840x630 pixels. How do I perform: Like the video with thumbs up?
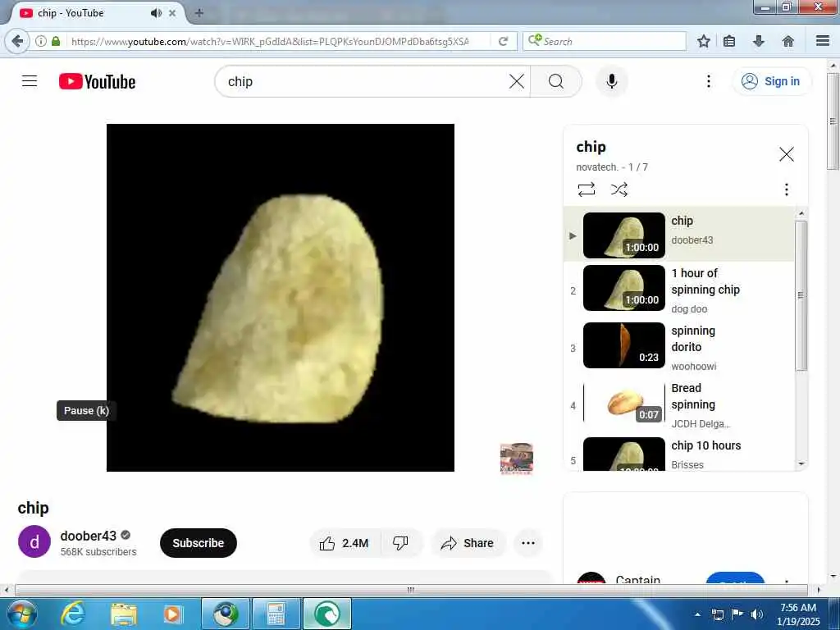[345, 543]
